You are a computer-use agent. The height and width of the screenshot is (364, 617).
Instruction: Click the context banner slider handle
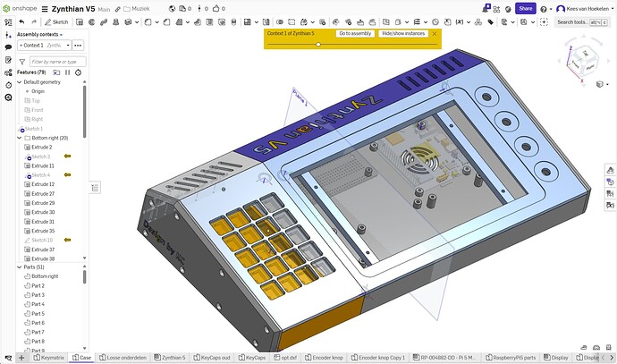[318, 45]
